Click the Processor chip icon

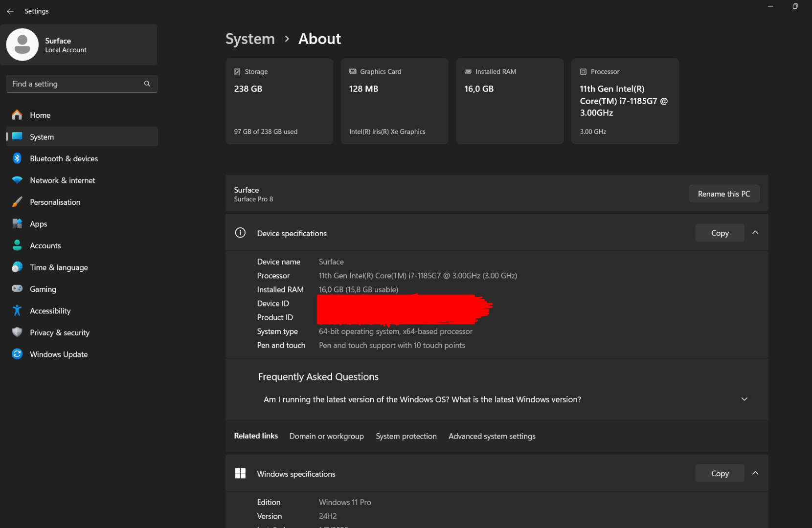coord(583,71)
